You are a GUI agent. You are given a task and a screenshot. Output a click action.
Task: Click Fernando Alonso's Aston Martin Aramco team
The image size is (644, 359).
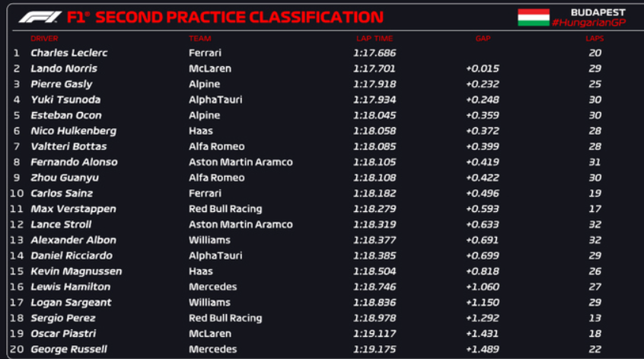(241, 162)
